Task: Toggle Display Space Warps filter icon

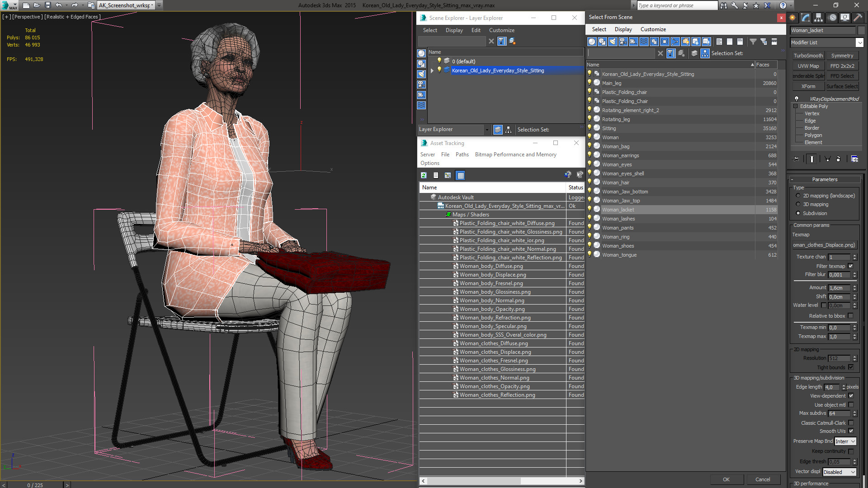Action: tap(644, 42)
